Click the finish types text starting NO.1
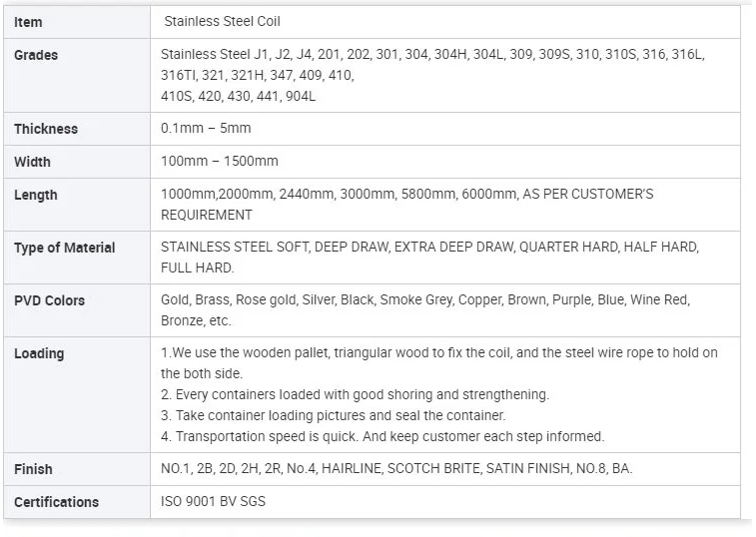 tap(396, 468)
